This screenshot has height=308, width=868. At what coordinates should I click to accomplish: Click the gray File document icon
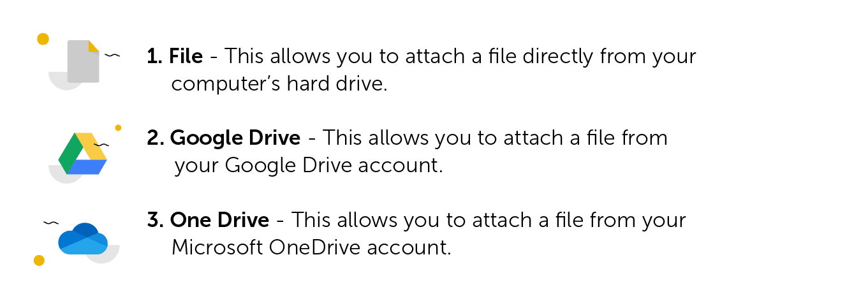tap(84, 61)
